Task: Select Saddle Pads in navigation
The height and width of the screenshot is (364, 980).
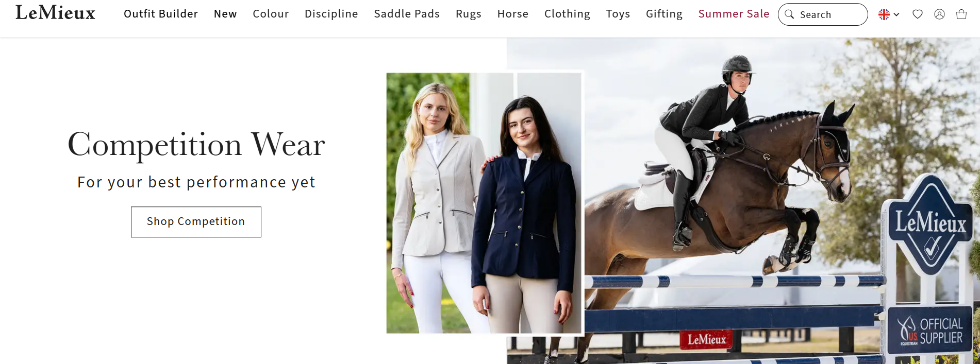Action: click(407, 14)
